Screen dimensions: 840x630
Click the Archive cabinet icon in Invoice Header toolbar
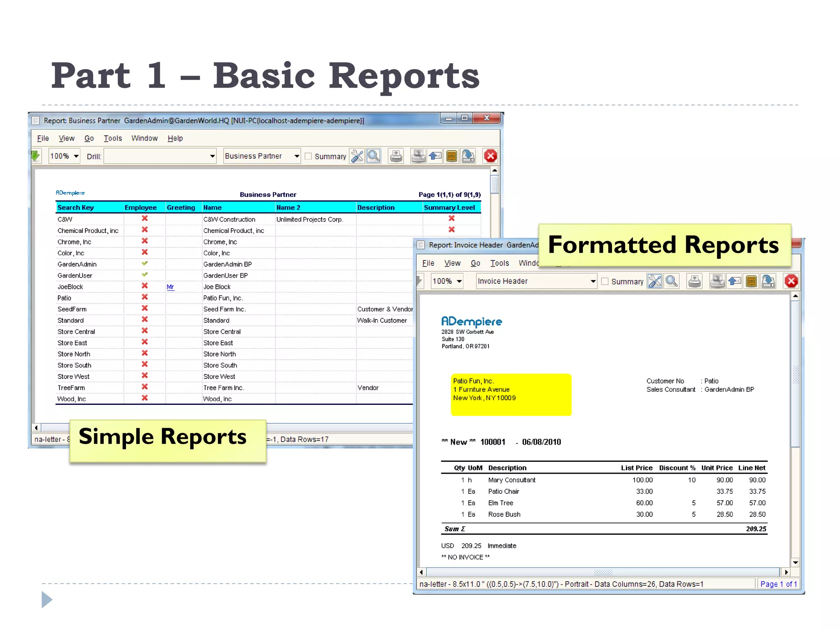click(751, 281)
